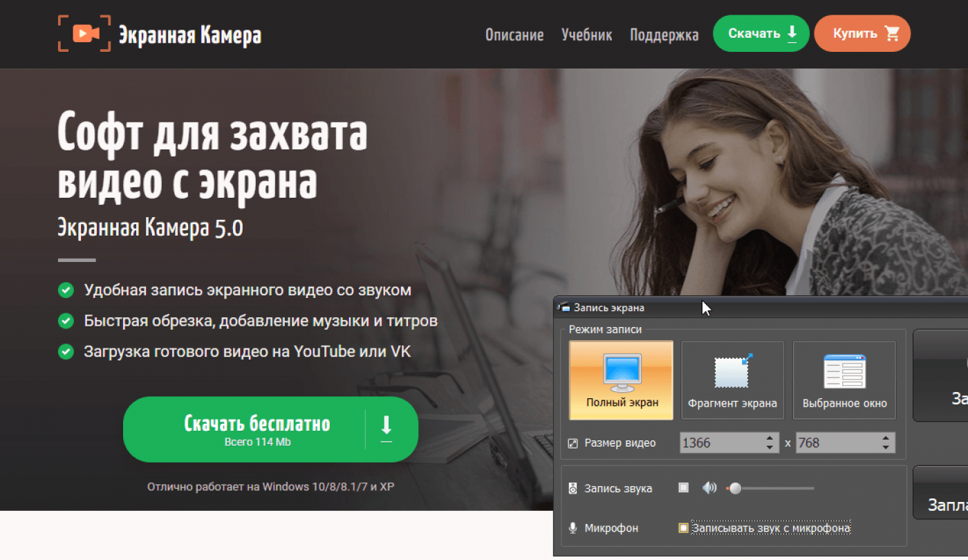Click the Запись экрана window title camera icon
The image size is (968, 560).
[564, 307]
